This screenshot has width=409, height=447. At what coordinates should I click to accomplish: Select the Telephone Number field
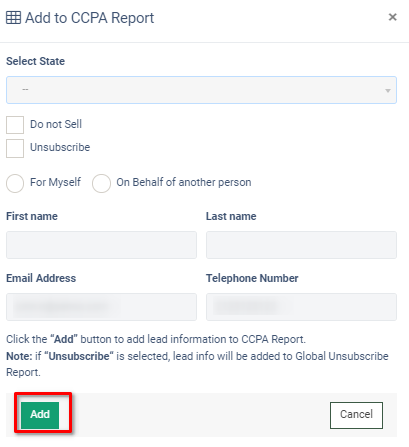[x=301, y=307]
